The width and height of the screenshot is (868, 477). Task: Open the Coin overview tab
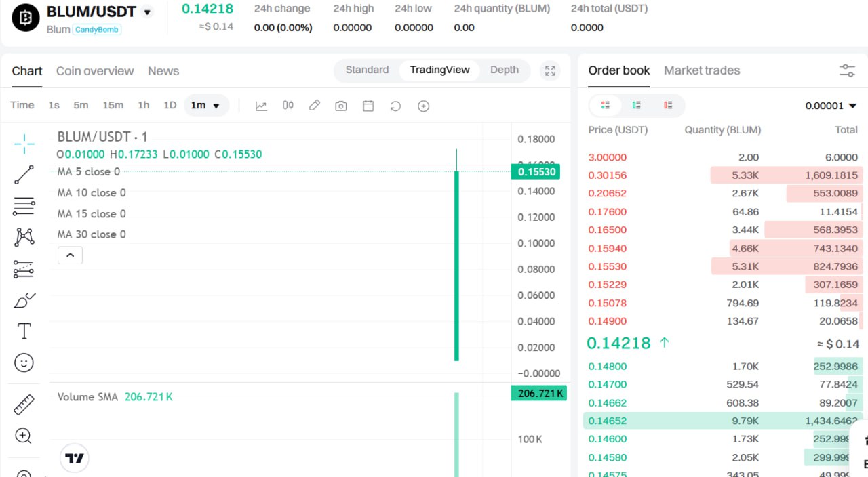pyautogui.click(x=95, y=71)
